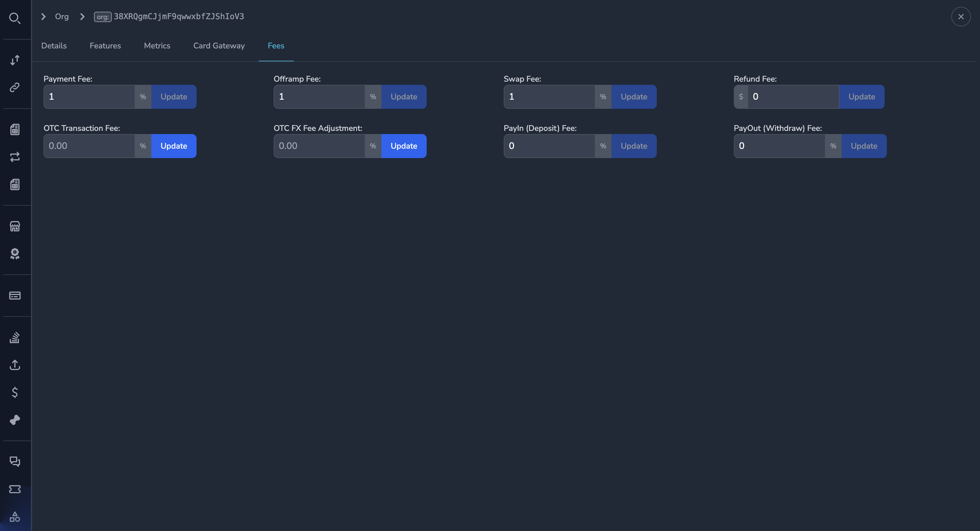This screenshot has width=980, height=531.
Task: Click the percent suffix of Payment Fee
Action: click(x=143, y=97)
